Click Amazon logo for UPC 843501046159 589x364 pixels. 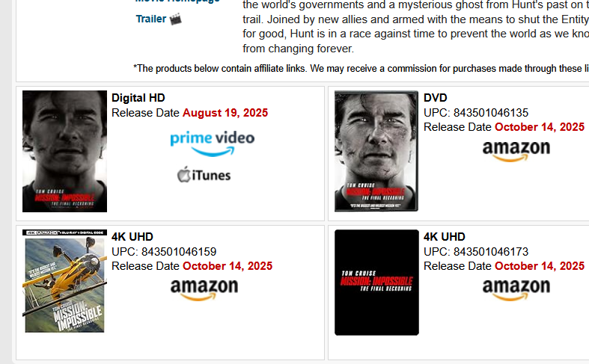click(204, 290)
